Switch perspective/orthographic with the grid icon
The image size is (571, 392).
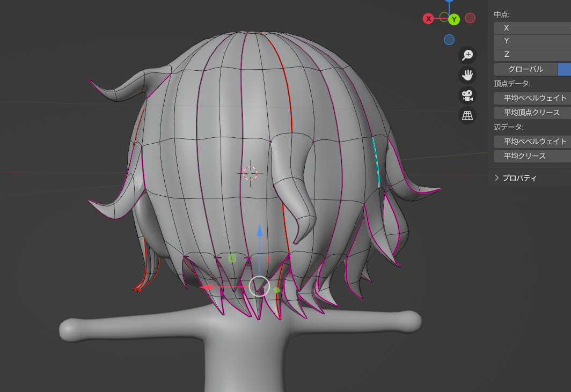click(x=467, y=115)
